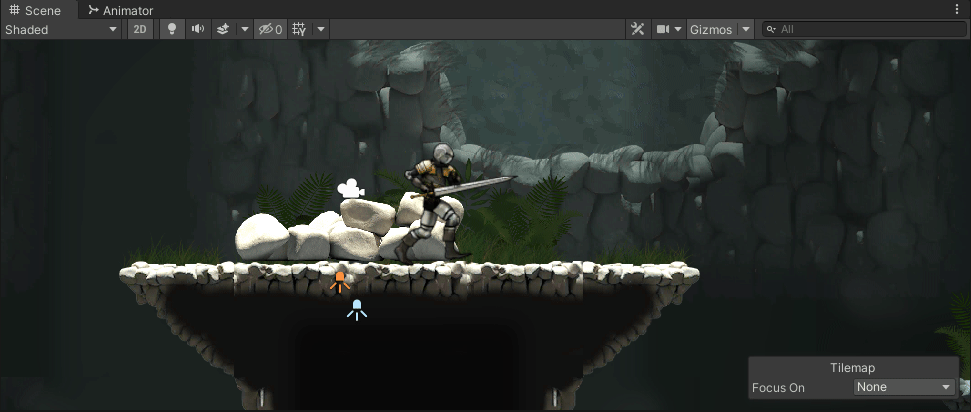Toggle the grid snapping icon
This screenshot has width=971, height=412.
(300, 29)
